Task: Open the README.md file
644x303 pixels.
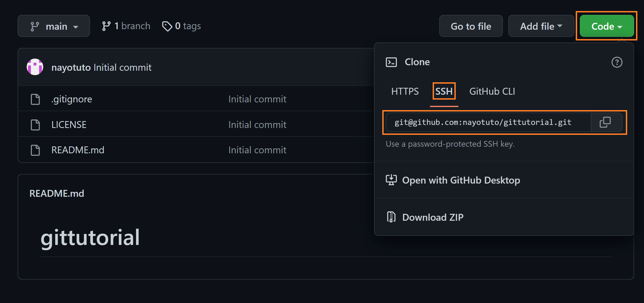Action: [78, 150]
